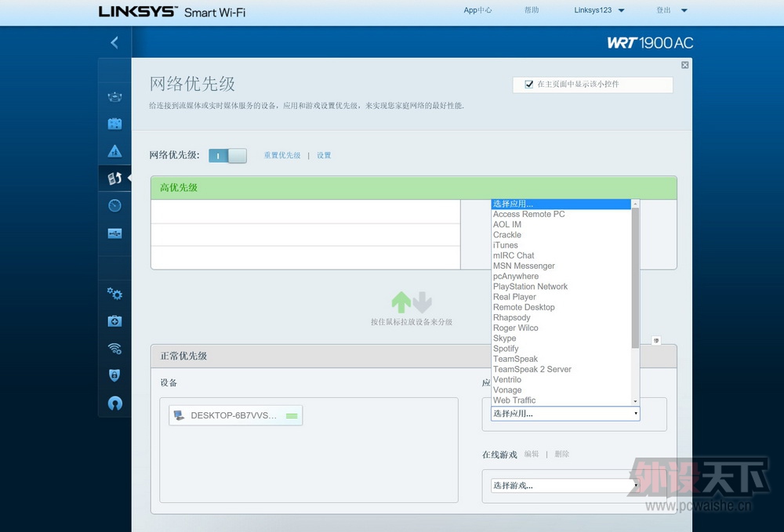Screen dimensions: 784x532
Task: Close the network priority panel
Action: 685,65
